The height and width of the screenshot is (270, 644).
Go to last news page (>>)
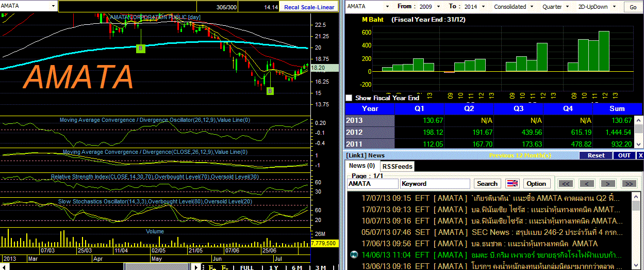click(629, 183)
